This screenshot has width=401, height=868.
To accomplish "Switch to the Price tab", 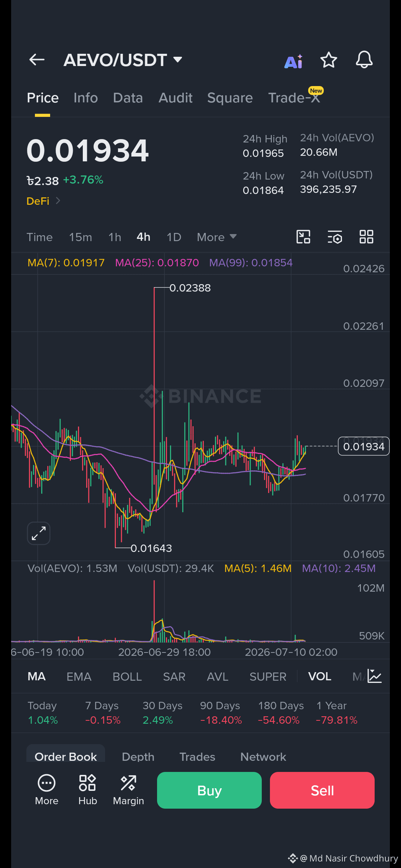I will pyautogui.click(x=43, y=98).
